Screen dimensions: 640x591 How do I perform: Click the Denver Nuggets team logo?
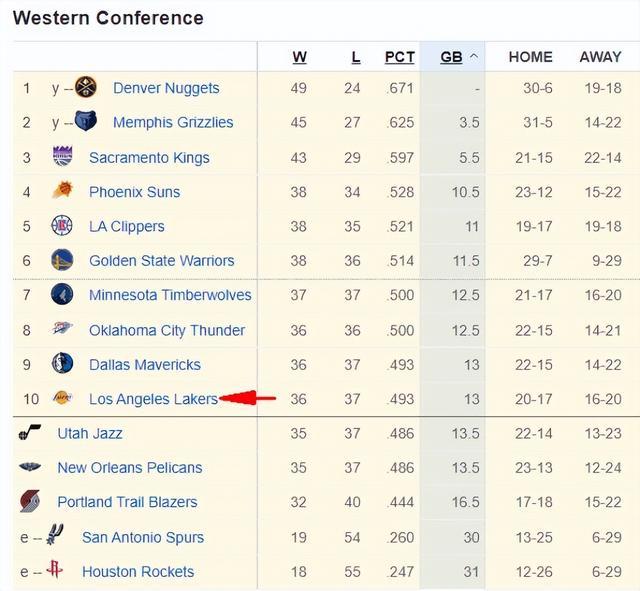click(86, 87)
